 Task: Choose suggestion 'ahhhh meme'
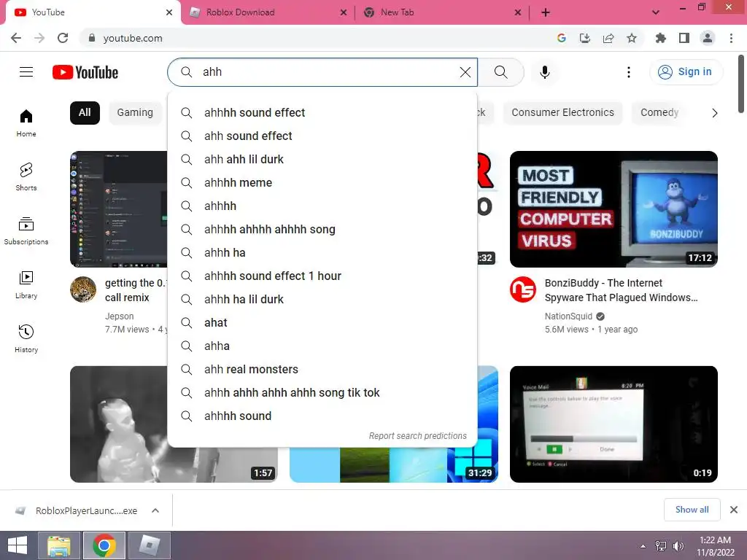[x=322, y=183]
